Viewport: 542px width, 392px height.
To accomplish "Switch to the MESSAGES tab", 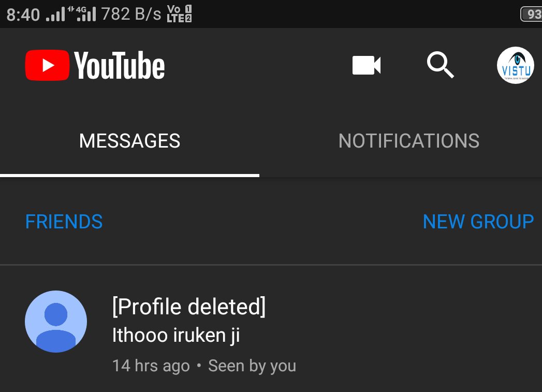I will (129, 141).
